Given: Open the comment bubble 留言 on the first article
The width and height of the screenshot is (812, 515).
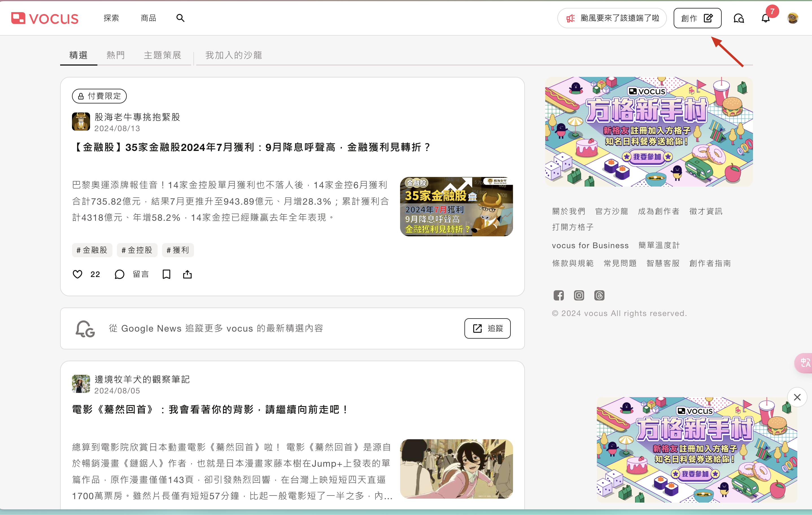Looking at the screenshot, I should tap(120, 274).
